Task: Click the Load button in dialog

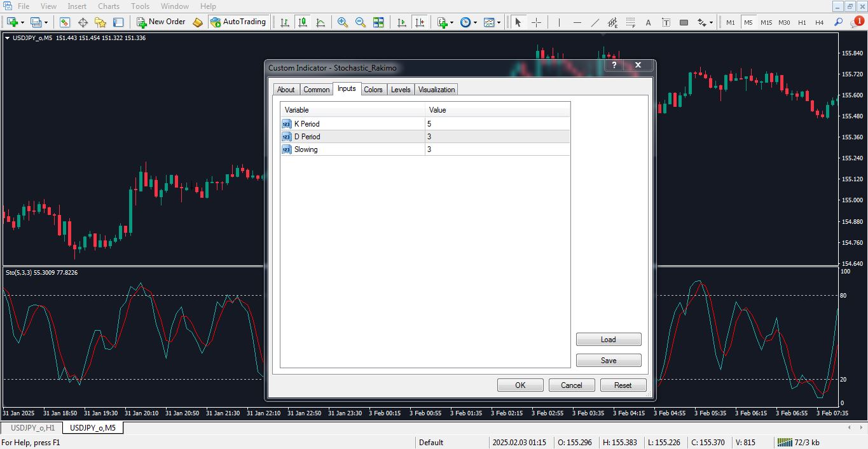Action: [x=609, y=340]
